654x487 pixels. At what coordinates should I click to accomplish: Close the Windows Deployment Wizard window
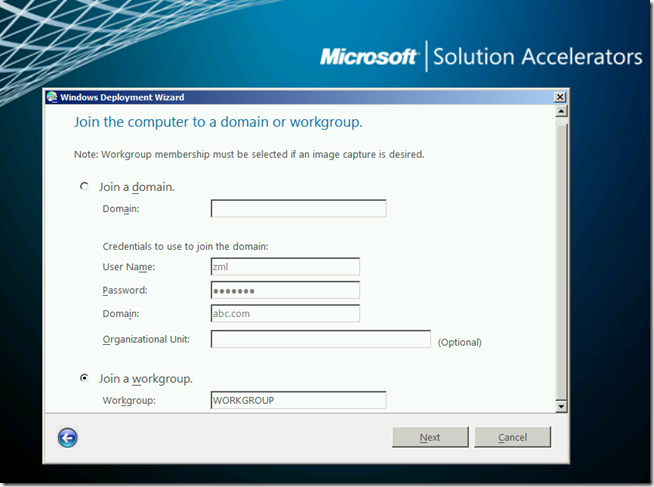tap(560, 97)
